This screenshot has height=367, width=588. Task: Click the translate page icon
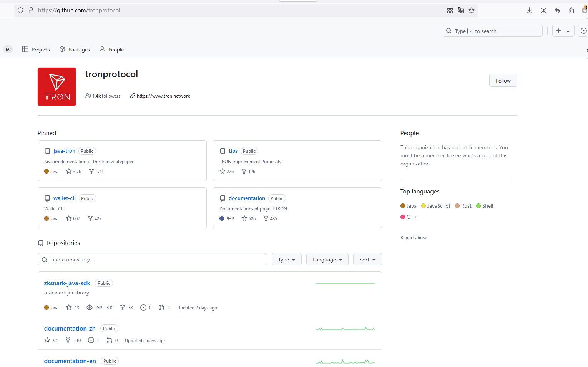click(x=461, y=10)
